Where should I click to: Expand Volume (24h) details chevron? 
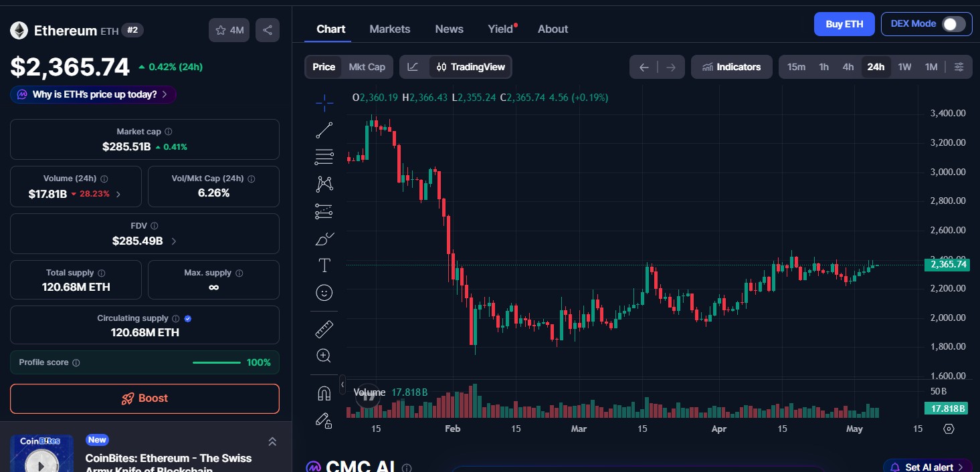click(118, 195)
